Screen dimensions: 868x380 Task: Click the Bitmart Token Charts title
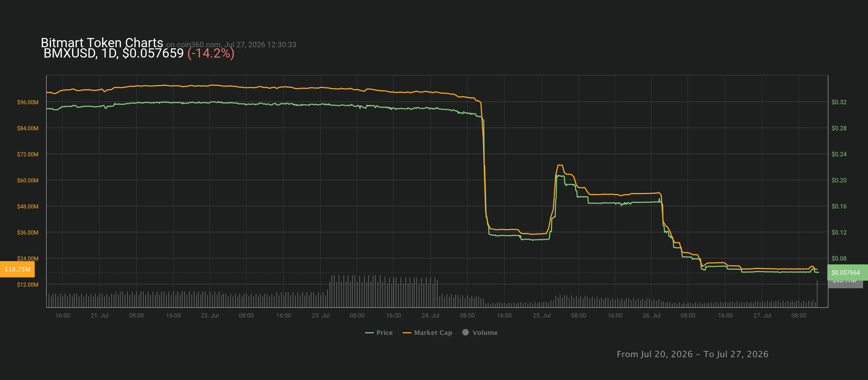click(x=102, y=43)
